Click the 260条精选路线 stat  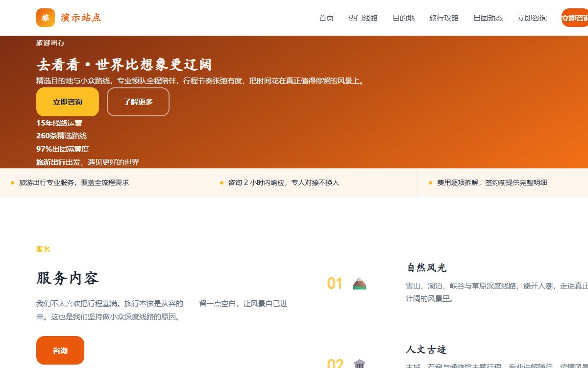[61, 136]
